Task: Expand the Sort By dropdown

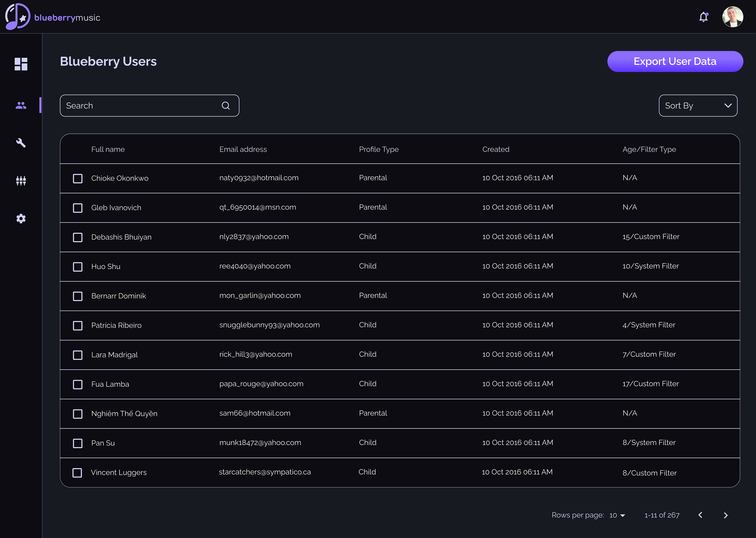Action: point(698,106)
